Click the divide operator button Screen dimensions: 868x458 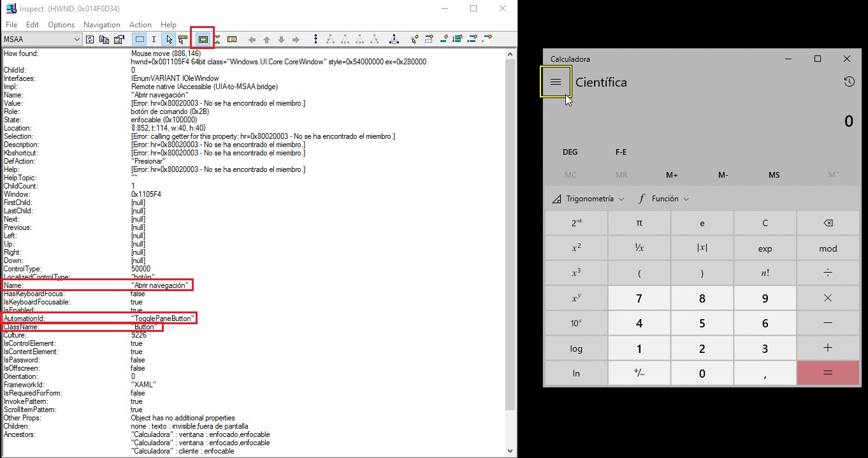[828, 273]
